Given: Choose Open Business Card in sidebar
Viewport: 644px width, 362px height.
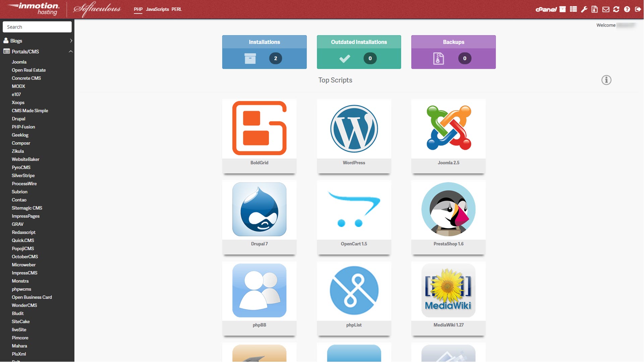Looking at the screenshot, I should coord(32,297).
